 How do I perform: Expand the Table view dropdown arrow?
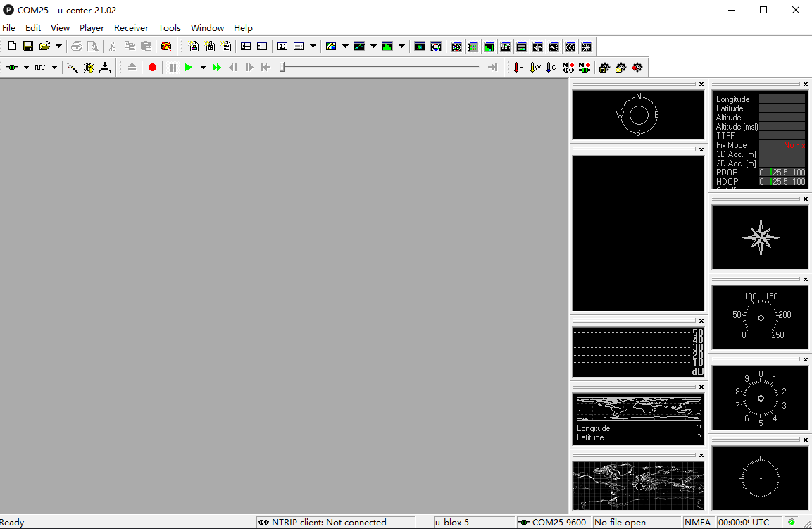pyautogui.click(x=313, y=46)
